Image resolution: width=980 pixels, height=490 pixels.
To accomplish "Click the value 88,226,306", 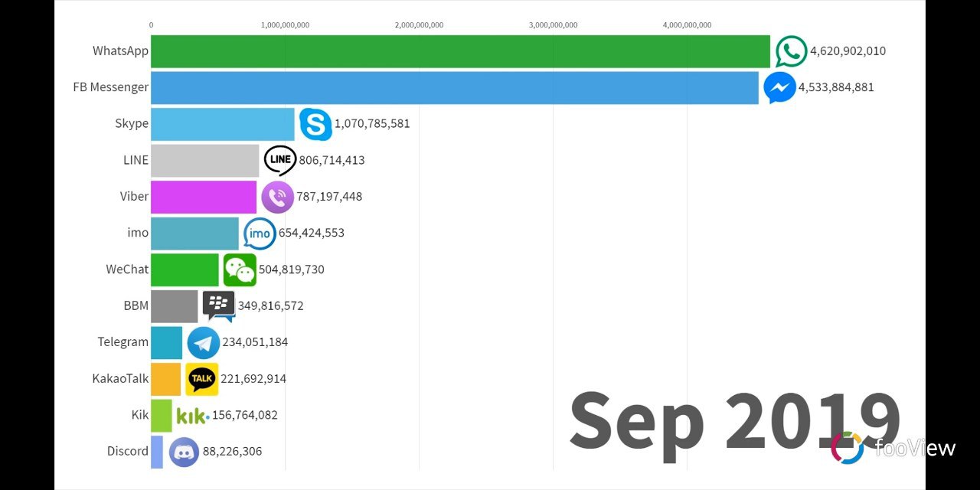I will tap(232, 452).
